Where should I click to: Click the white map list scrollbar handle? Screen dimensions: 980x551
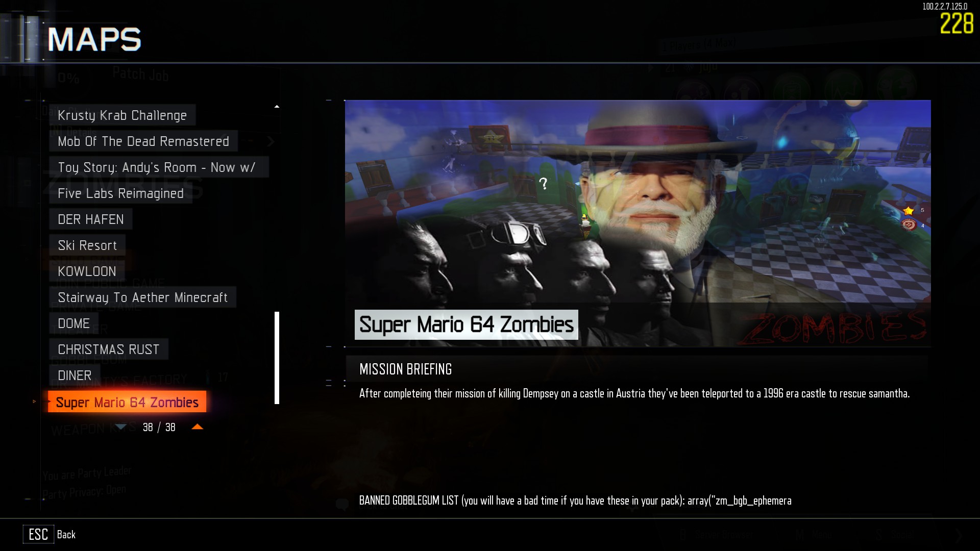tap(277, 358)
